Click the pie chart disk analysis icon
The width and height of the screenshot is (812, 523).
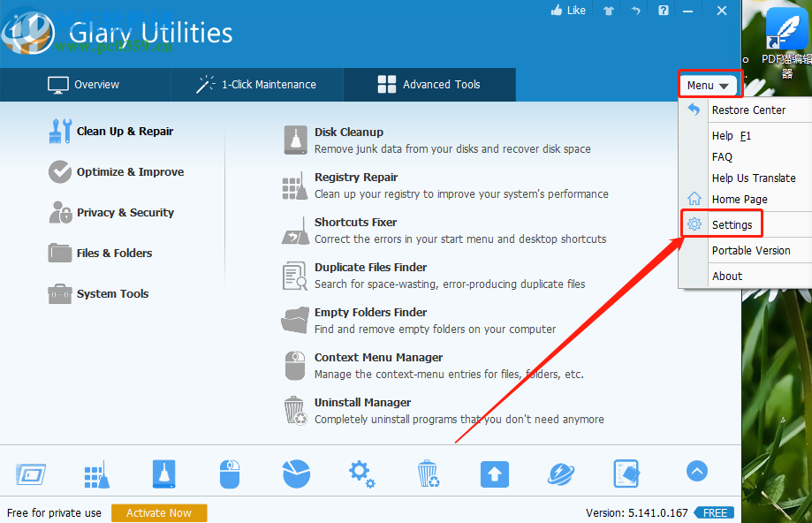(x=296, y=474)
